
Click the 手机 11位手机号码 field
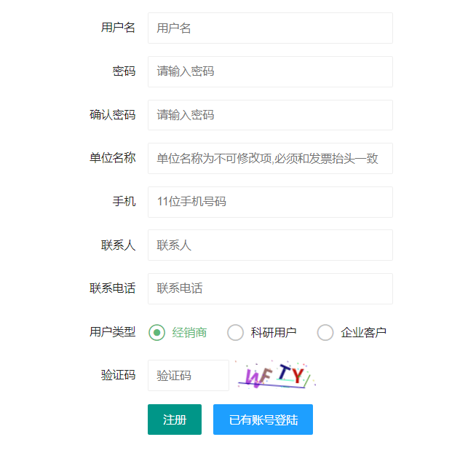pyautogui.click(x=270, y=202)
